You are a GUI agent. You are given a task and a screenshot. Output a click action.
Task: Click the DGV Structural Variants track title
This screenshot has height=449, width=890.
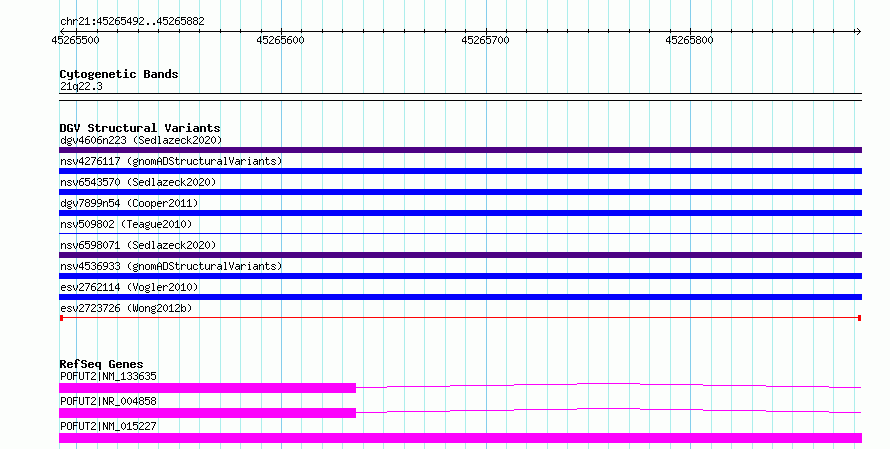click(x=140, y=128)
